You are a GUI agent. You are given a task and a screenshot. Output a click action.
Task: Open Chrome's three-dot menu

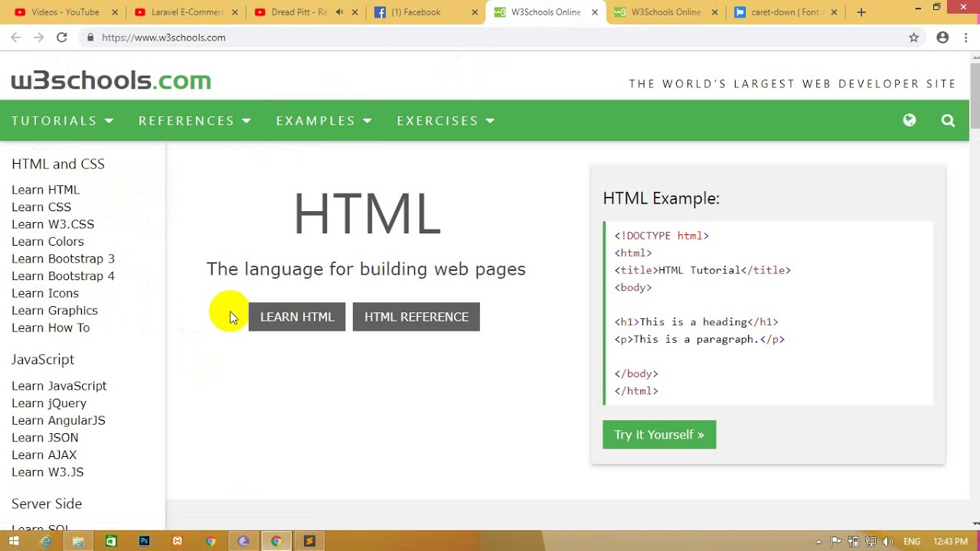(966, 37)
